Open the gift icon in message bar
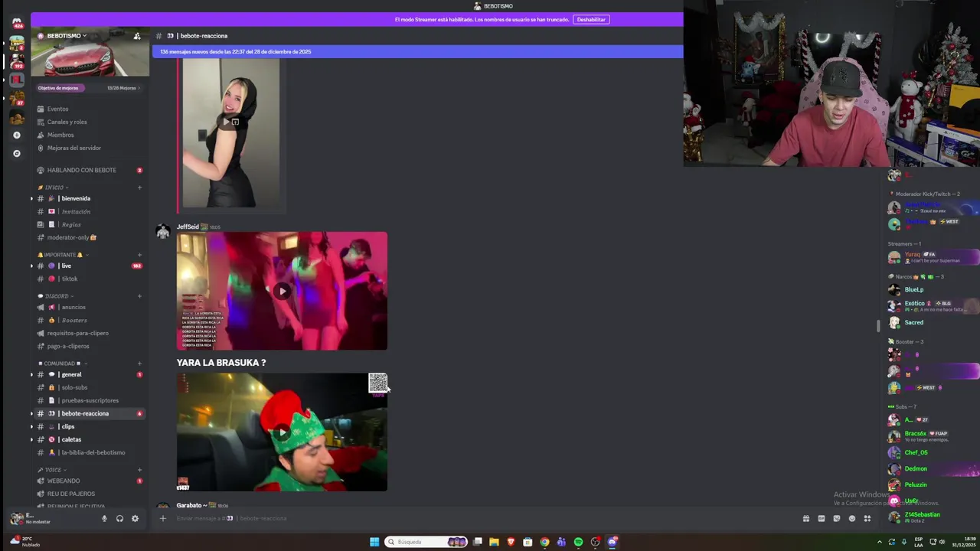This screenshot has height=551, width=980. [805, 518]
